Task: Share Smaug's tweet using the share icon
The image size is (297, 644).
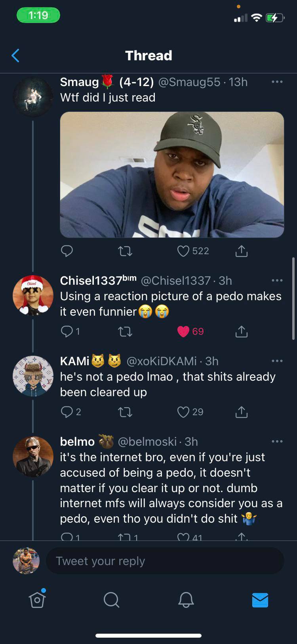Action: pos(241,251)
